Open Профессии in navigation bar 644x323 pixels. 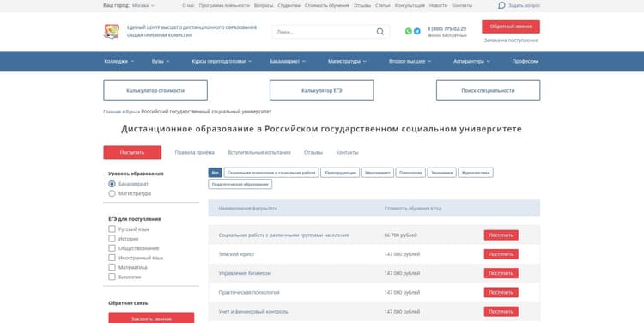click(x=525, y=61)
